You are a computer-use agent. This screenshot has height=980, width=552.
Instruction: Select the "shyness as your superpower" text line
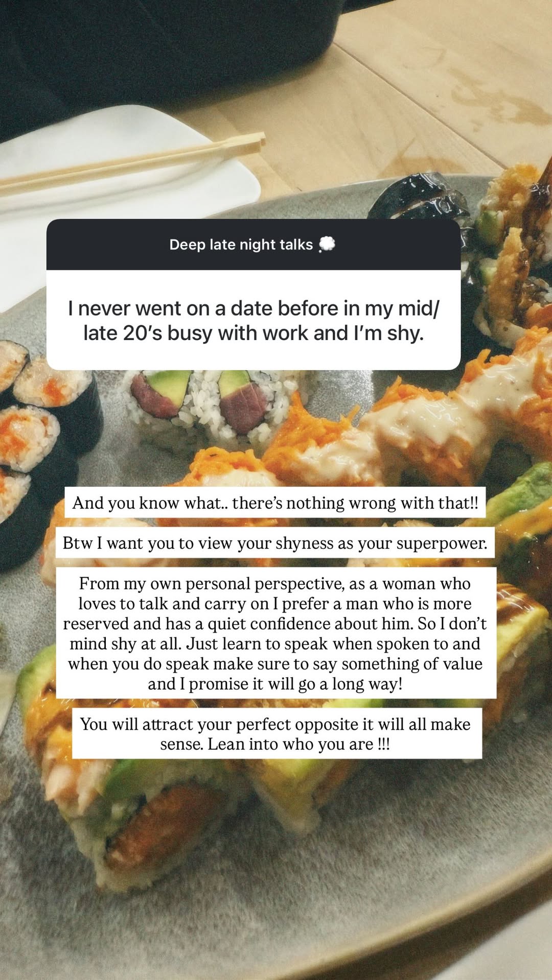(x=275, y=542)
